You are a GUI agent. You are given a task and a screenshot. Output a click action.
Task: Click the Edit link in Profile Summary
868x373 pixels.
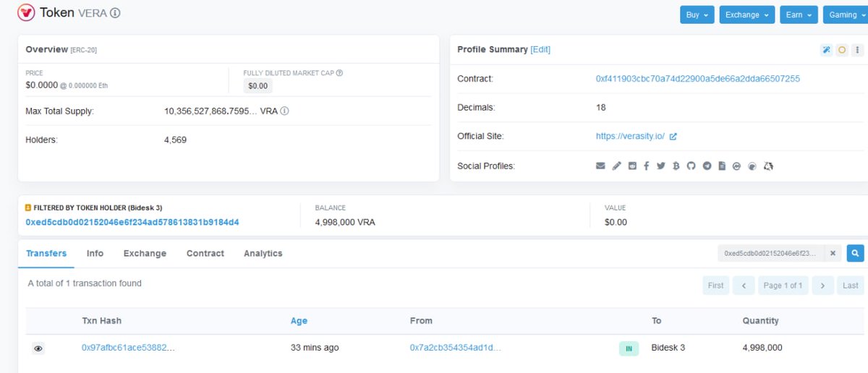point(540,50)
